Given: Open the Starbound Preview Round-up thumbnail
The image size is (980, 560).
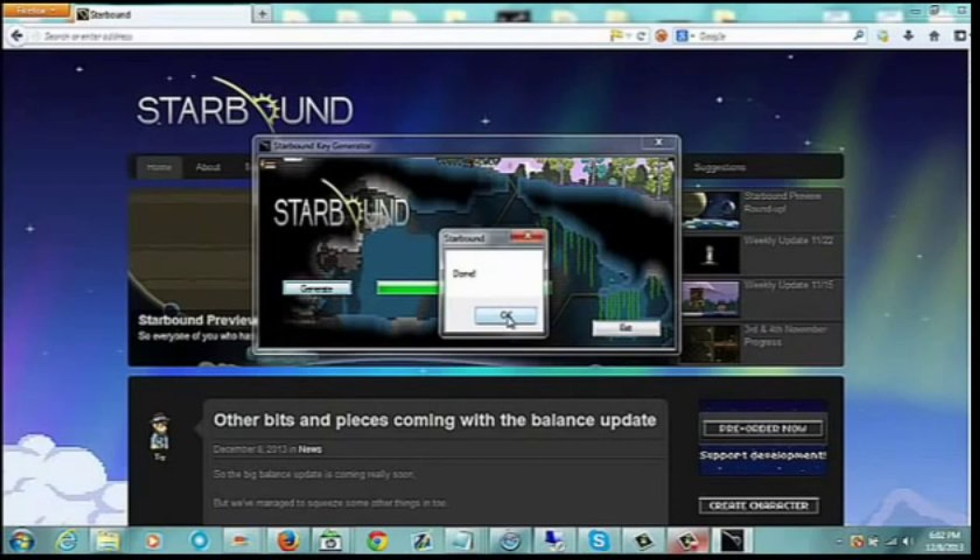Looking at the screenshot, I should (711, 210).
